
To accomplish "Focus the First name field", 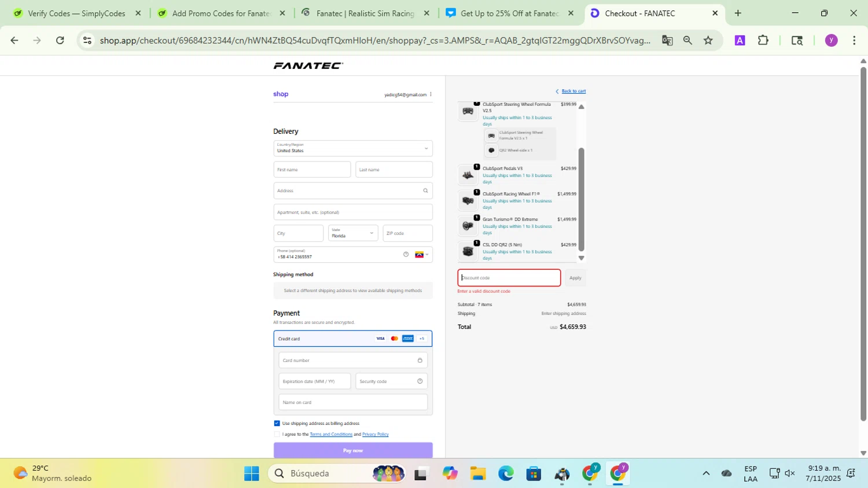I will tap(312, 170).
